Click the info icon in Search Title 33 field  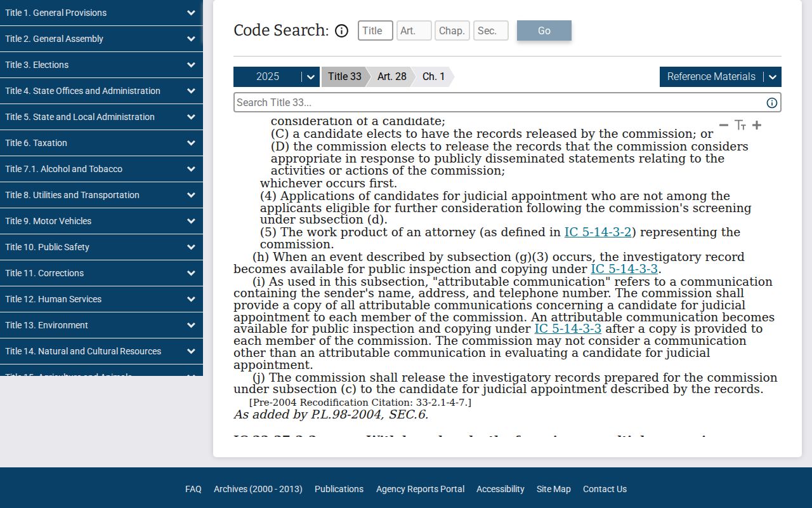771,103
